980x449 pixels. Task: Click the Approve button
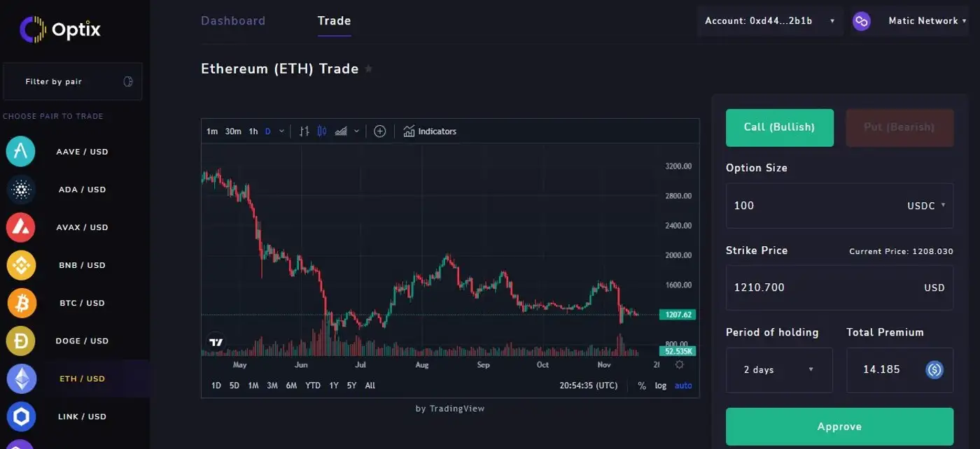pyautogui.click(x=839, y=427)
